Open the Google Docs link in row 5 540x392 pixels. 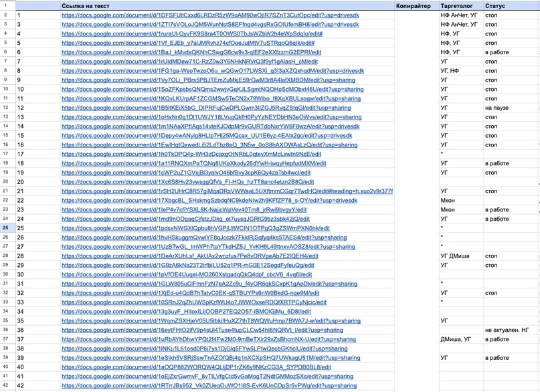188,43
